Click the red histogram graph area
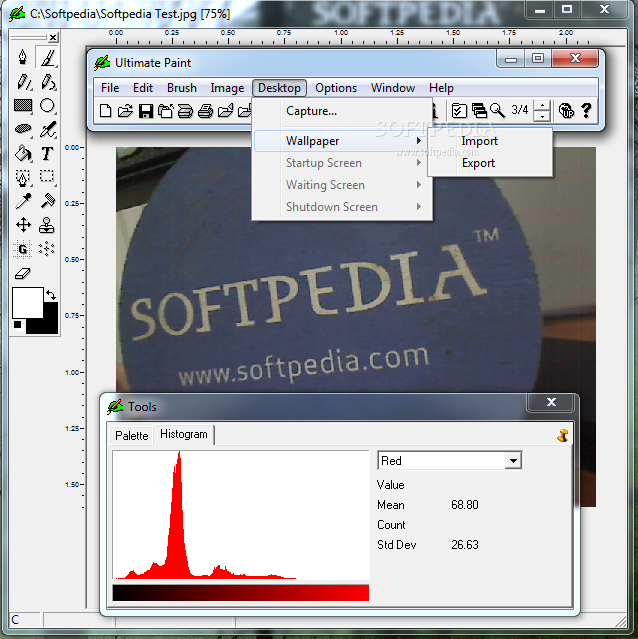Viewport: 638px width, 639px height. pyautogui.click(x=241, y=515)
